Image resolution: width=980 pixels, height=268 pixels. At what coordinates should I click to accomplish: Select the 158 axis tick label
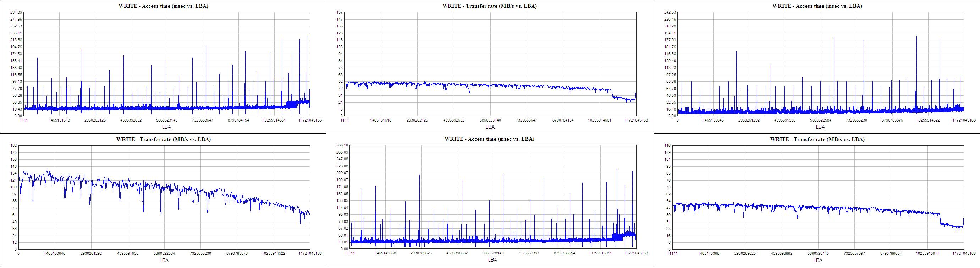pos(13,159)
